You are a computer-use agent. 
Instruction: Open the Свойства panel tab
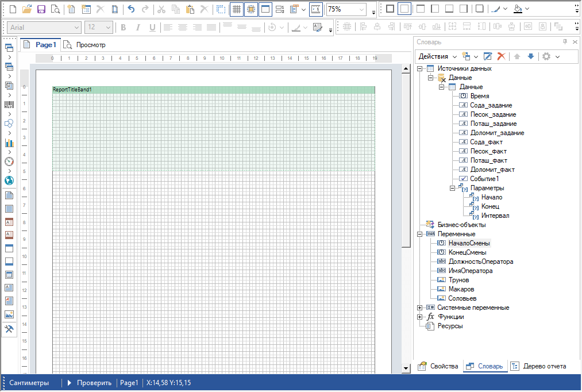pos(438,366)
